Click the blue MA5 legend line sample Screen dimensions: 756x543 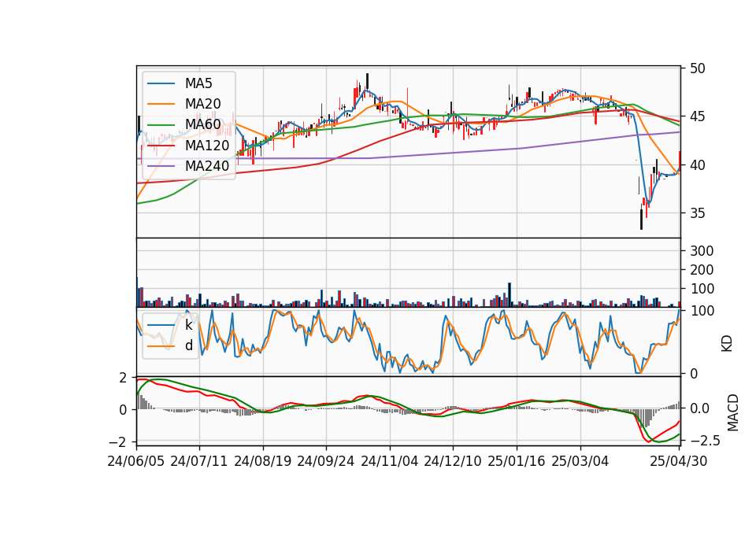[x=161, y=83]
